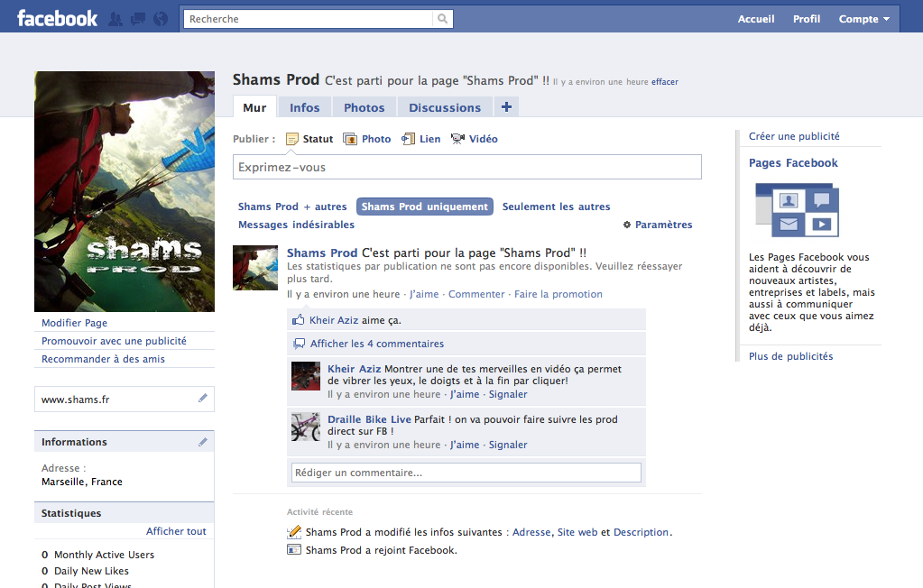Select the Photo publish icon

click(350, 139)
